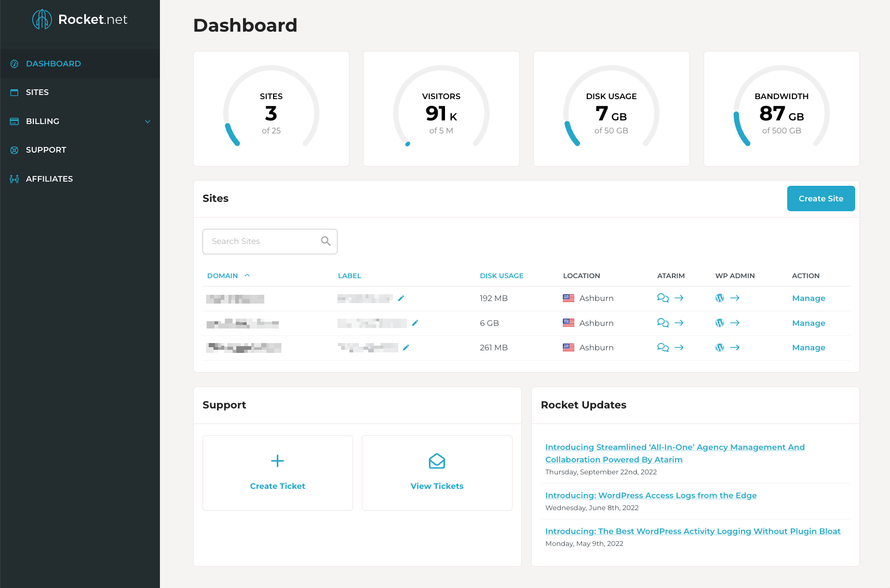The height and width of the screenshot is (588, 890).
Task: Open WordPress Access Logs update link
Action: tap(651, 496)
